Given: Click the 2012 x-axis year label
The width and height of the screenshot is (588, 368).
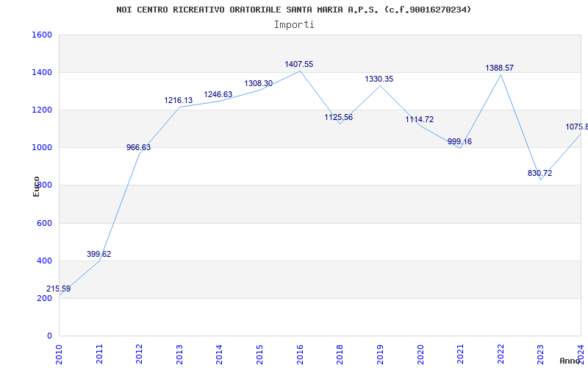Looking at the screenshot, I should tap(140, 355).
